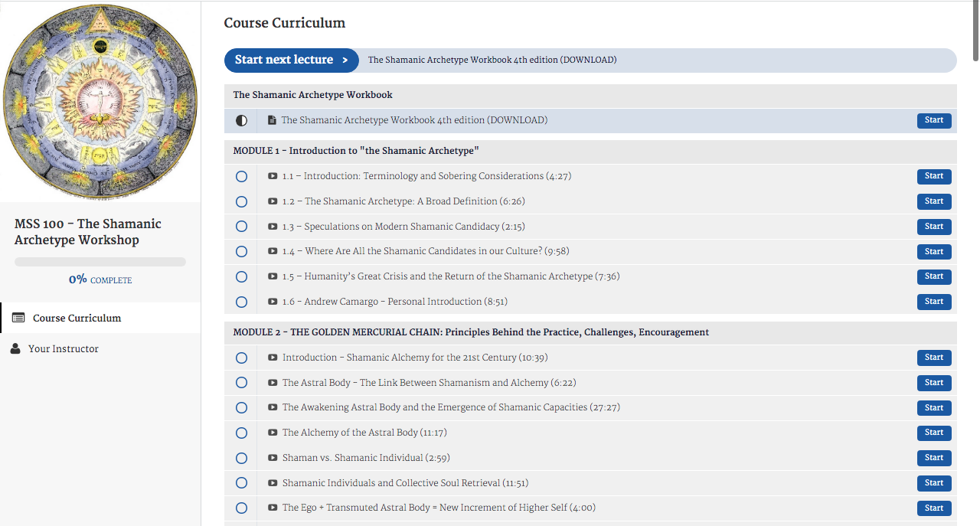Click the Your Instructor person icon
Screen dimensions: 980x526
pos(15,348)
